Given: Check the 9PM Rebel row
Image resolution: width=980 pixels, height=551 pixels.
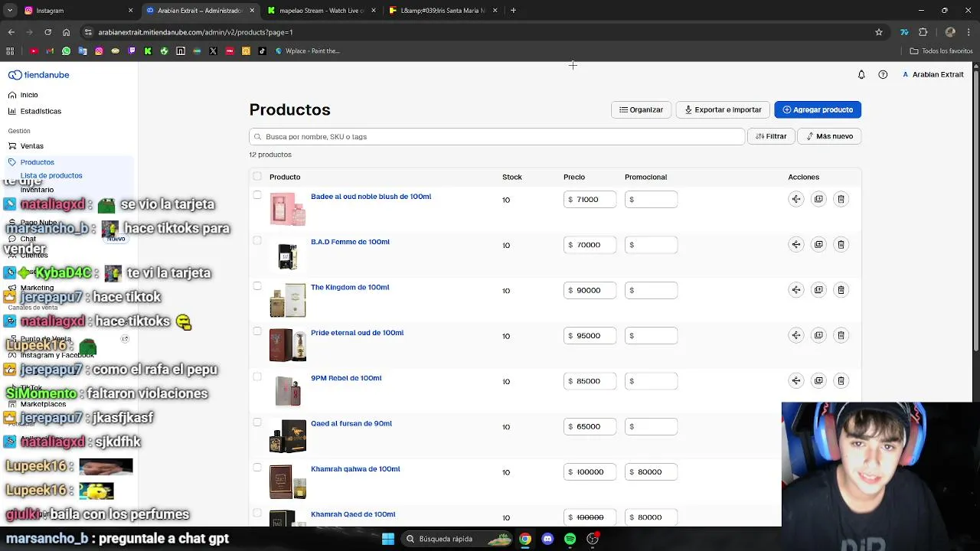Looking at the screenshot, I should 257,377.
